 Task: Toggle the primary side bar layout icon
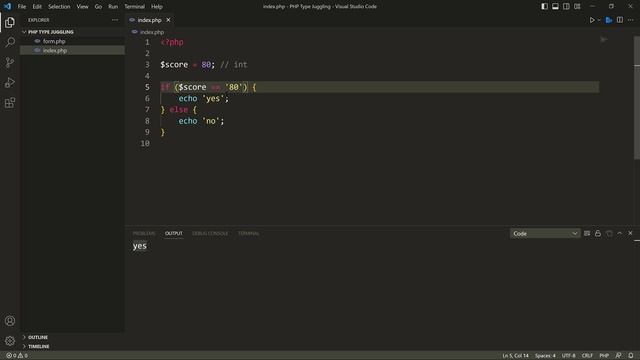point(544,6)
